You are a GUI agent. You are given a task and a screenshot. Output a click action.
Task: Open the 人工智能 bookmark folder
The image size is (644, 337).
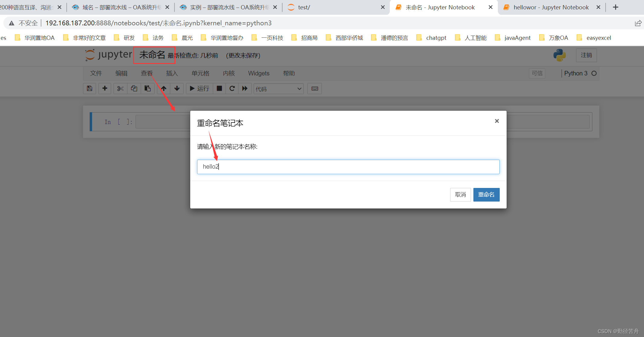[x=471, y=38]
